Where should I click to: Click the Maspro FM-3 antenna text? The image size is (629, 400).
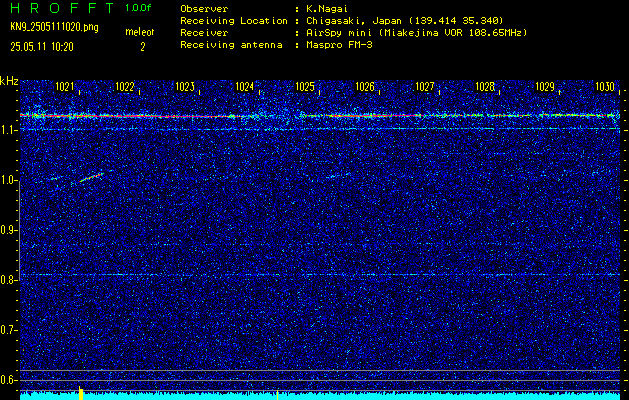pos(339,45)
